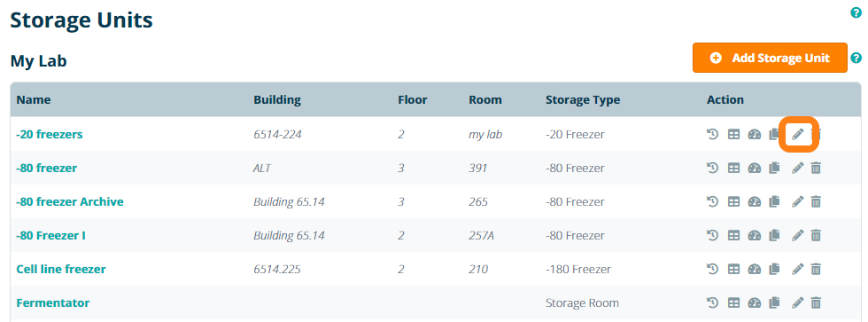
Task: Open history for -80 freezer Archive
Action: coord(713,201)
